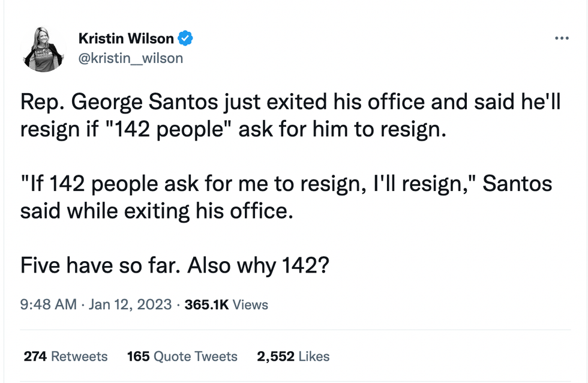Click the 9:48 AM timestamp
This screenshot has height=383, width=588.
click(48, 304)
